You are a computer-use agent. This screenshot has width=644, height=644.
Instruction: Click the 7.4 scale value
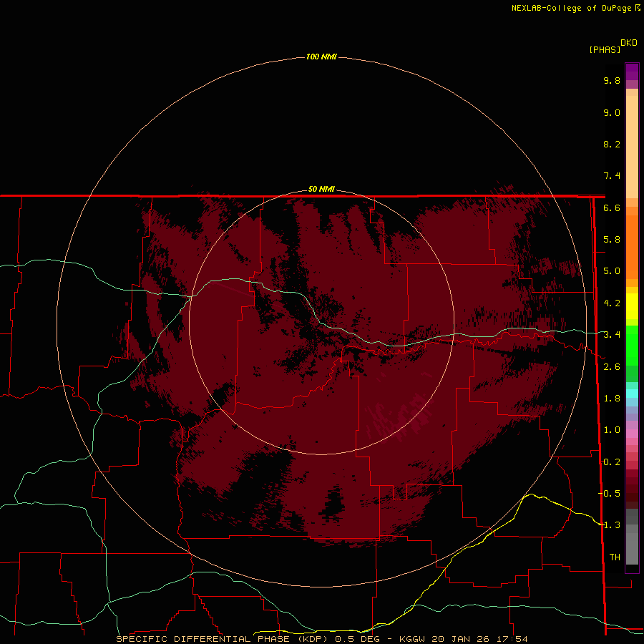click(x=612, y=176)
